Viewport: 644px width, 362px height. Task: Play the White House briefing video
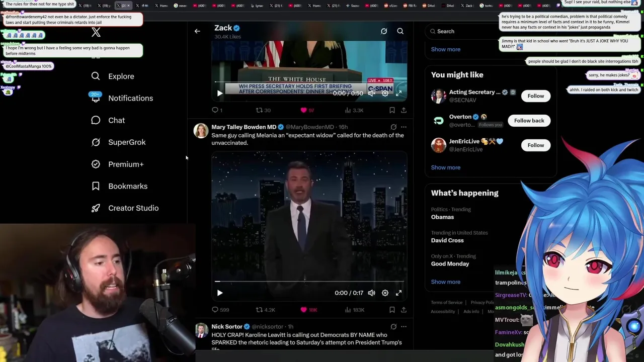pyautogui.click(x=220, y=93)
